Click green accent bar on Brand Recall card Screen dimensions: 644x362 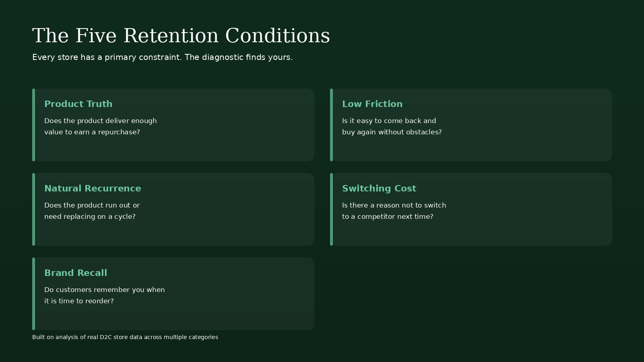tap(33, 294)
